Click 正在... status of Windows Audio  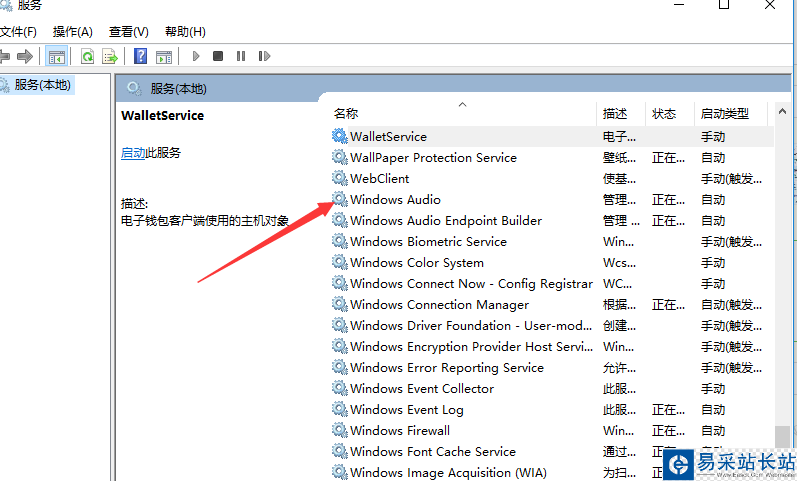point(668,200)
